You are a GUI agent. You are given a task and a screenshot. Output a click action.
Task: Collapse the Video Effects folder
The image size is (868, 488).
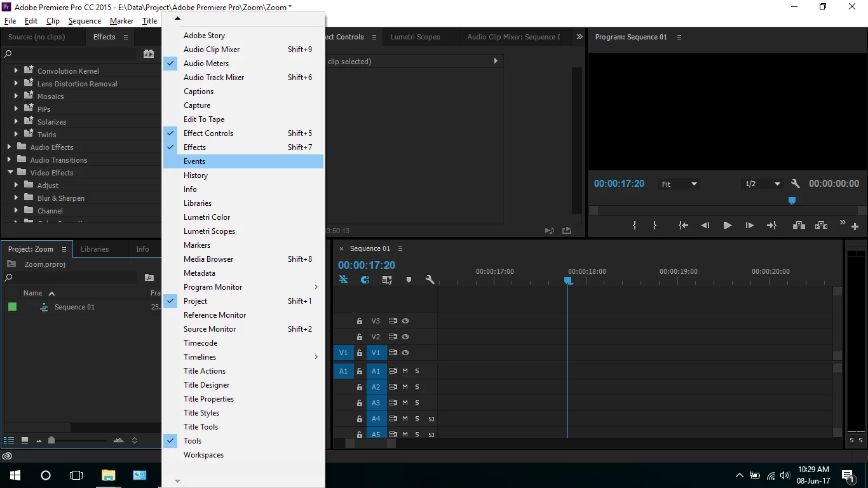pyautogui.click(x=10, y=173)
